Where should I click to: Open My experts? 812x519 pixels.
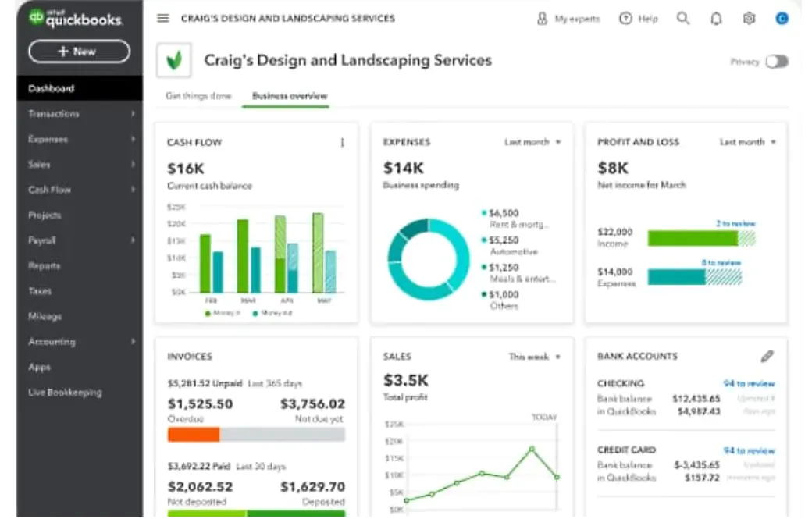(568, 19)
